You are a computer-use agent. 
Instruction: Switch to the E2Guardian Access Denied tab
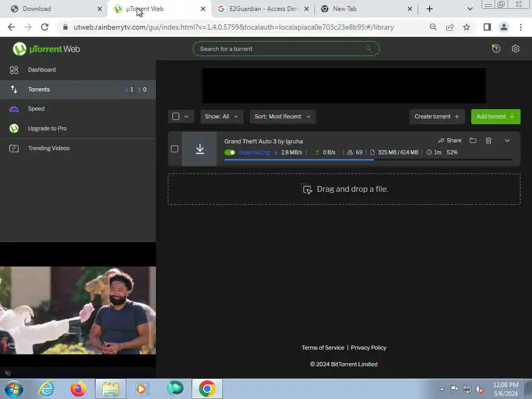click(263, 9)
